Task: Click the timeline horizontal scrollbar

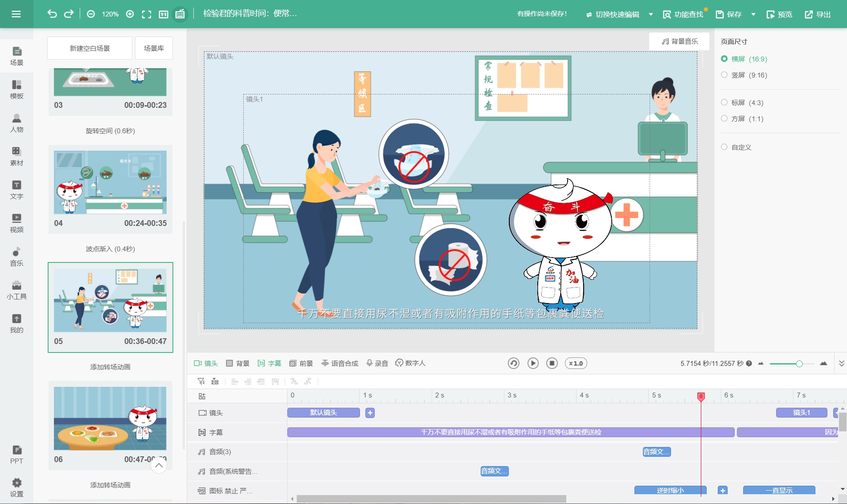Action: coord(431,499)
